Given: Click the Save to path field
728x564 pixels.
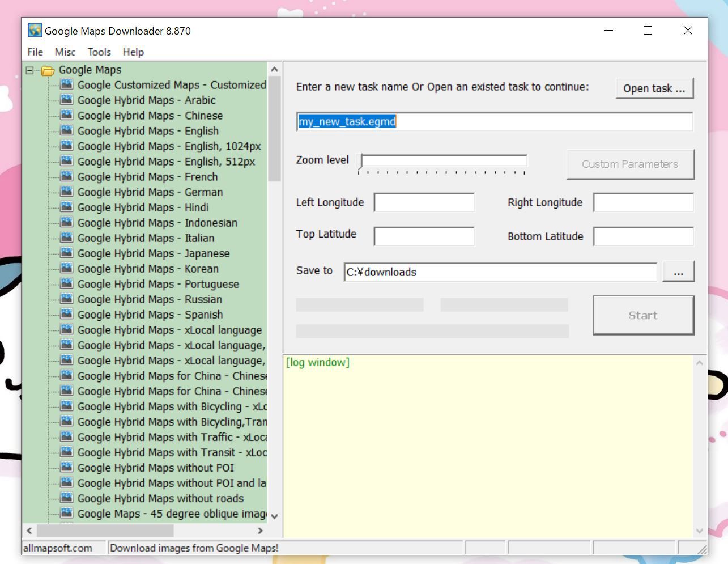Looking at the screenshot, I should click(x=500, y=272).
